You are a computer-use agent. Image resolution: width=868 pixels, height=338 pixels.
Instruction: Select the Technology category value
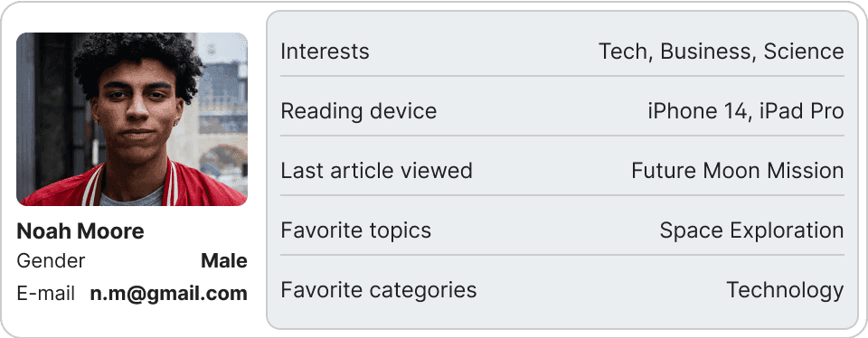(785, 290)
